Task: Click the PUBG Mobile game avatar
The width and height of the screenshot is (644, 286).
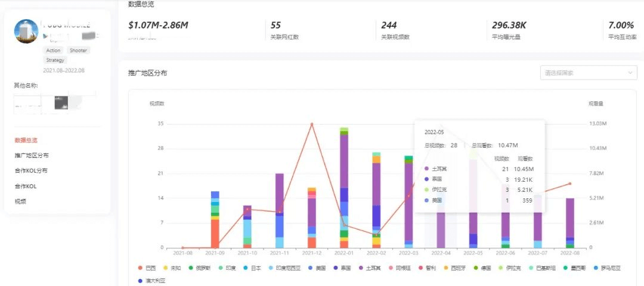Action: [27, 31]
